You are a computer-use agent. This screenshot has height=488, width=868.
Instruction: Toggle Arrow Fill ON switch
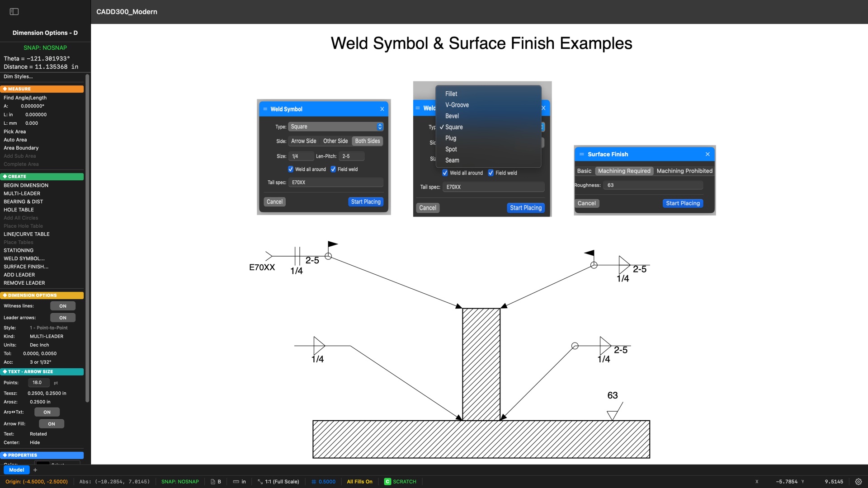[x=52, y=424]
